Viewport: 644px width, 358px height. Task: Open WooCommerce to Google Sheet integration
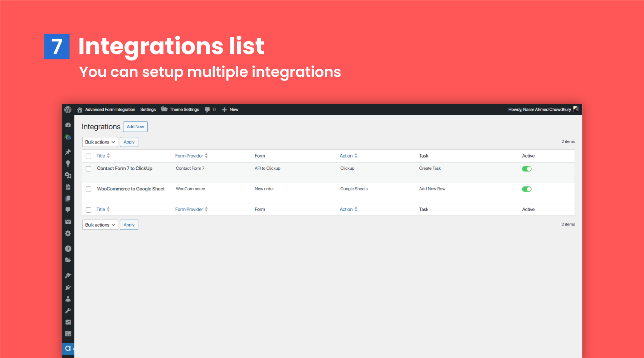[x=131, y=189]
